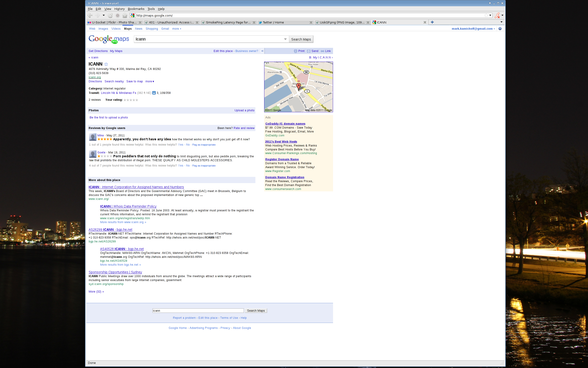Open Lincoln Nb & Mindanao Fs transit link
The width and height of the screenshot is (588, 368).
click(x=119, y=93)
